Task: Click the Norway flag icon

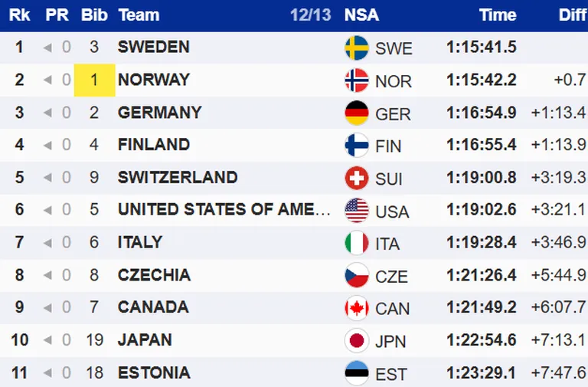Action: tap(356, 80)
